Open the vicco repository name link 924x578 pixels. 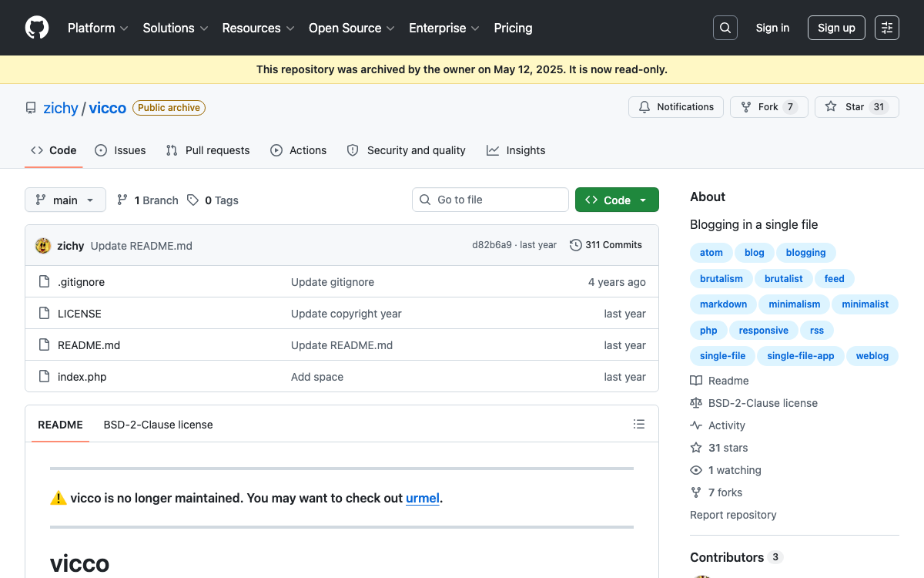107,108
